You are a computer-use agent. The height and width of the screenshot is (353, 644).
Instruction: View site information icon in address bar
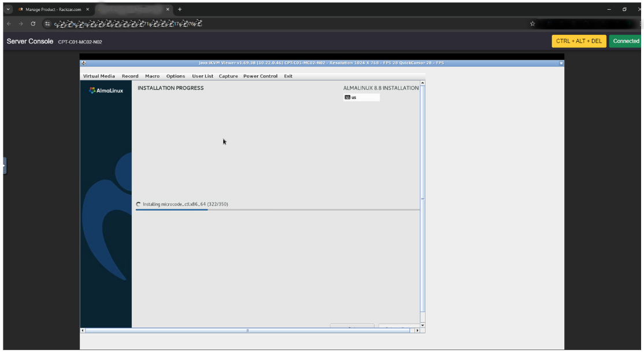47,24
